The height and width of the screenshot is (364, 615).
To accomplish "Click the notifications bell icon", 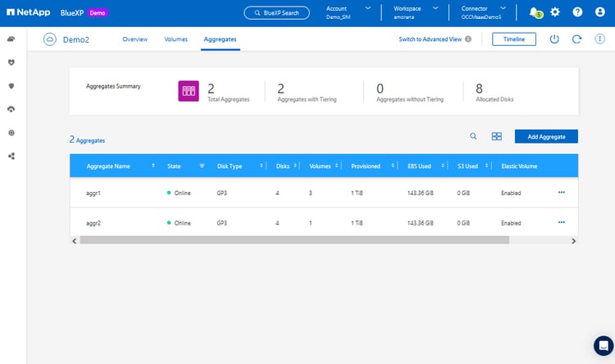I will click(x=535, y=12).
